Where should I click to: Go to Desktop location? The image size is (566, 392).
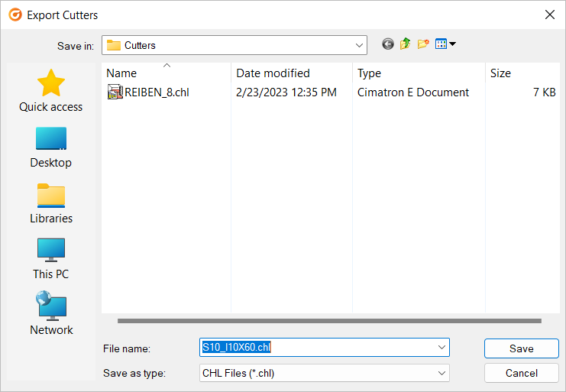coord(51,147)
